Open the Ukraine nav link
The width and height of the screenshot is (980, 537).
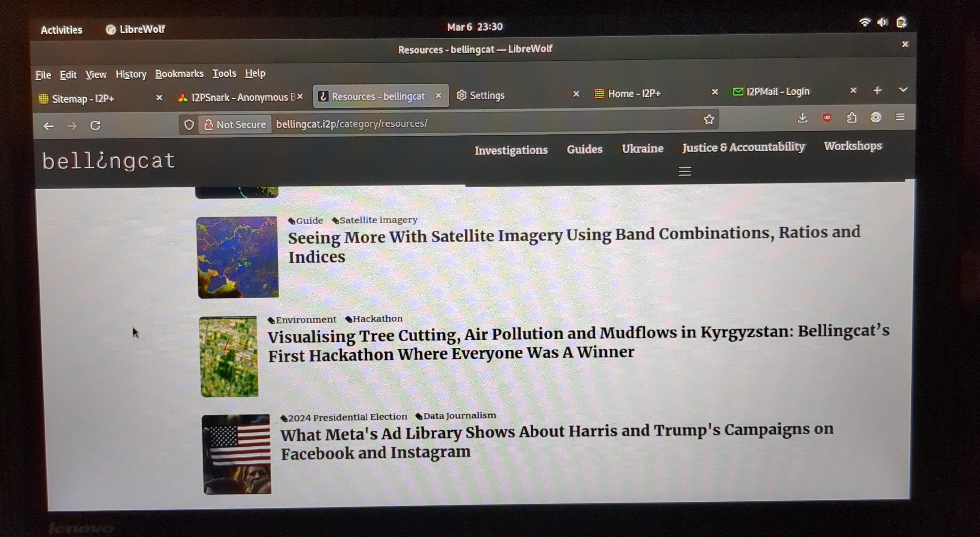click(642, 148)
